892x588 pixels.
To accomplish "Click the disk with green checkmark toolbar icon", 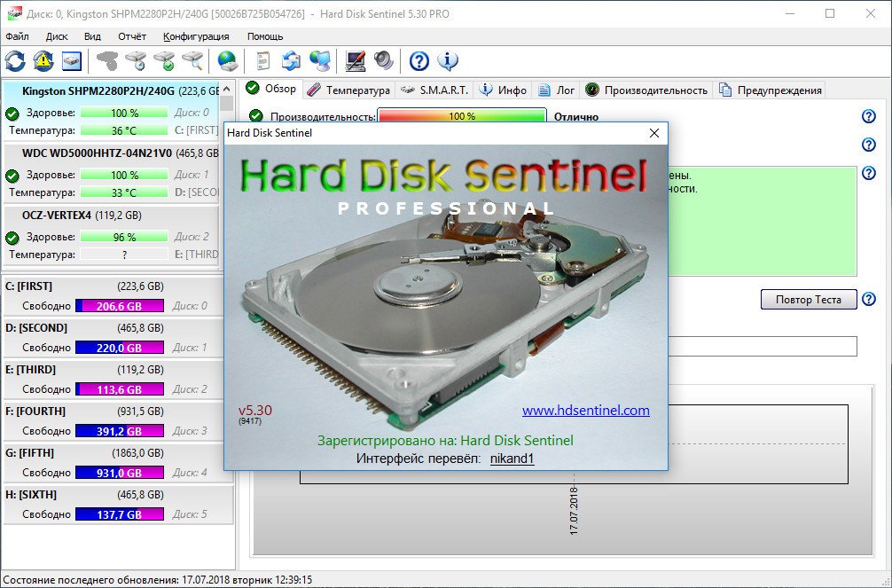I will tap(165, 61).
